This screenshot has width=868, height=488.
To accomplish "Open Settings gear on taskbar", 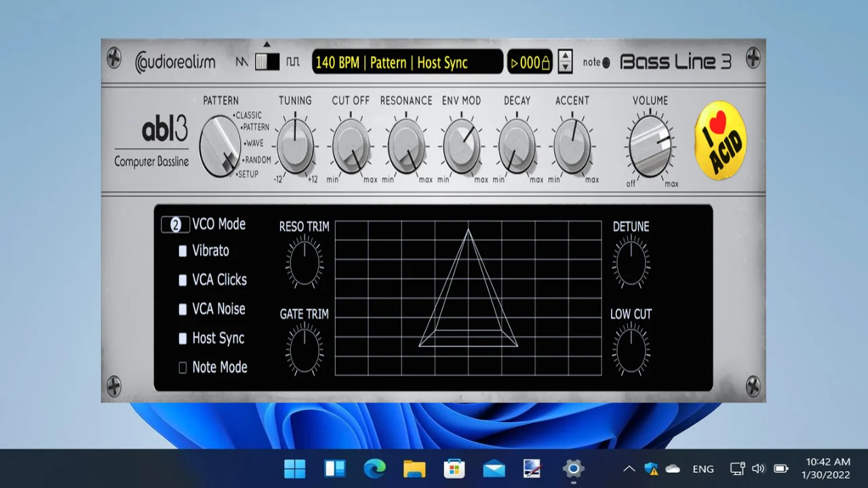I will point(573,468).
